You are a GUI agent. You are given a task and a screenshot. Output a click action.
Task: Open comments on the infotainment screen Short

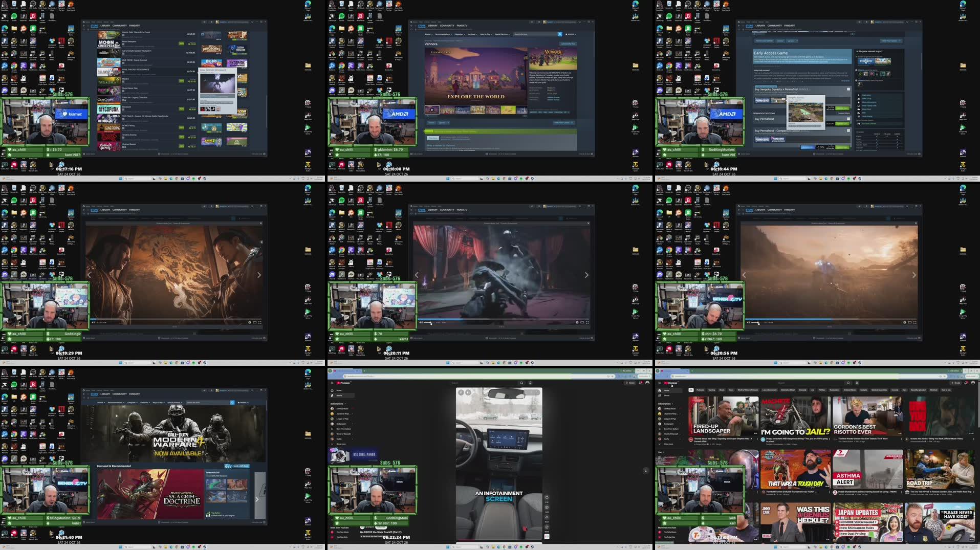click(x=547, y=508)
